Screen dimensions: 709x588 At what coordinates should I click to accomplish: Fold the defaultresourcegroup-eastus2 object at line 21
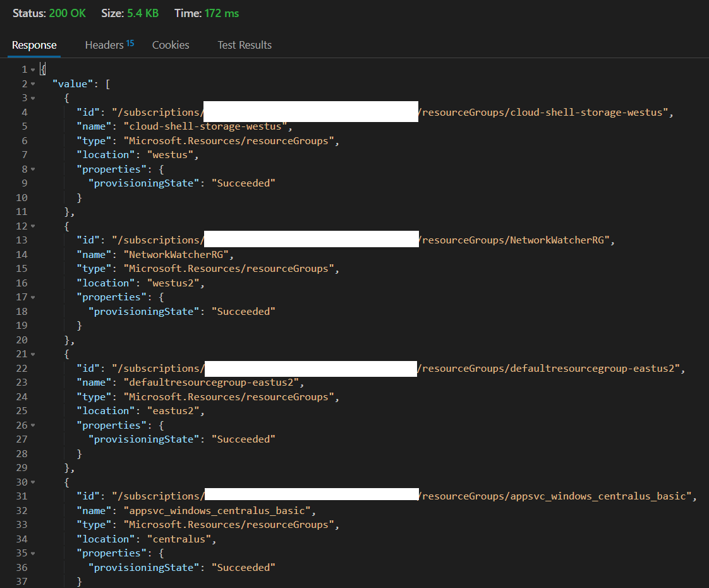click(x=33, y=354)
